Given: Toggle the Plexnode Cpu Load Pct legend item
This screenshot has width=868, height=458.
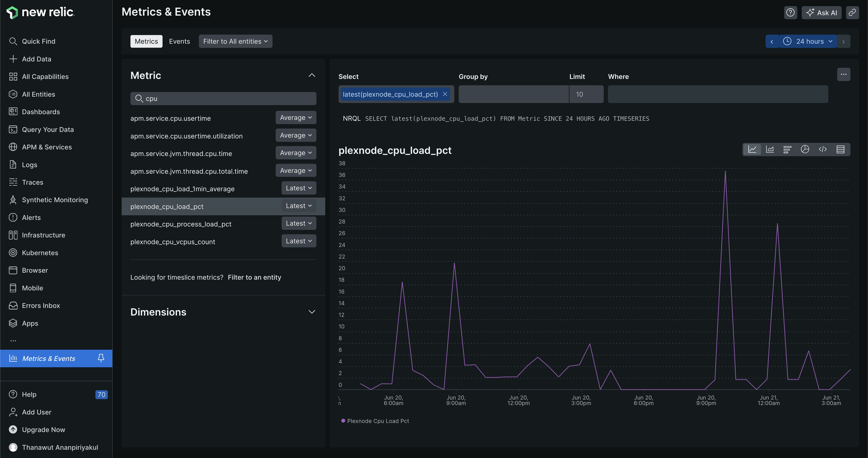Looking at the screenshot, I should pyautogui.click(x=375, y=421).
